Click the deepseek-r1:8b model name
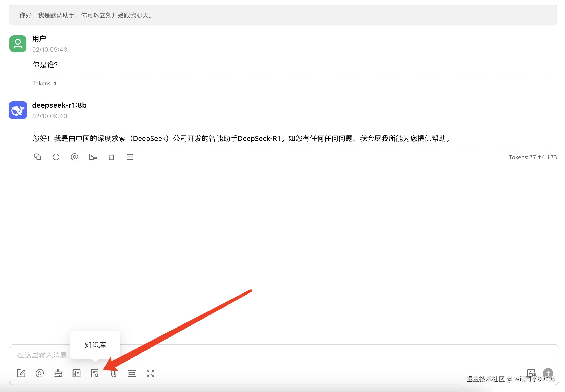 [59, 105]
